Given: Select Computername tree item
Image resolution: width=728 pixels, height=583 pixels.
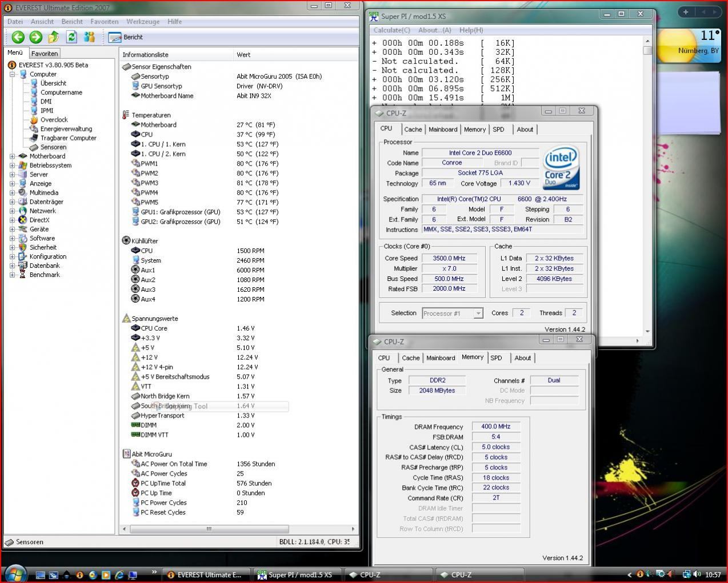Looking at the screenshot, I should coord(61,93).
